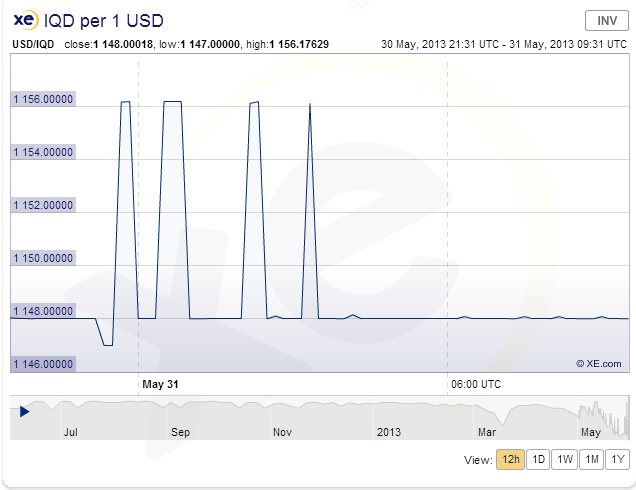Click the high value 1 156.17629

[x=299, y=44]
